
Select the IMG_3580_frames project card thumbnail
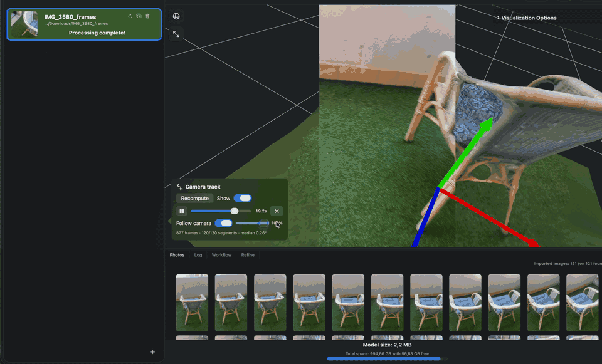pyautogui.click(x=24, y=24)
